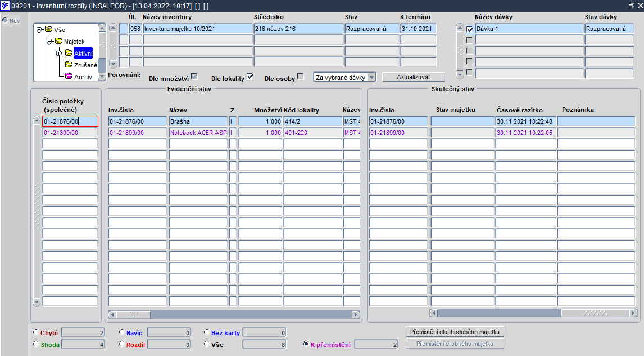Click the Úl. 058 field

point(135,29)
